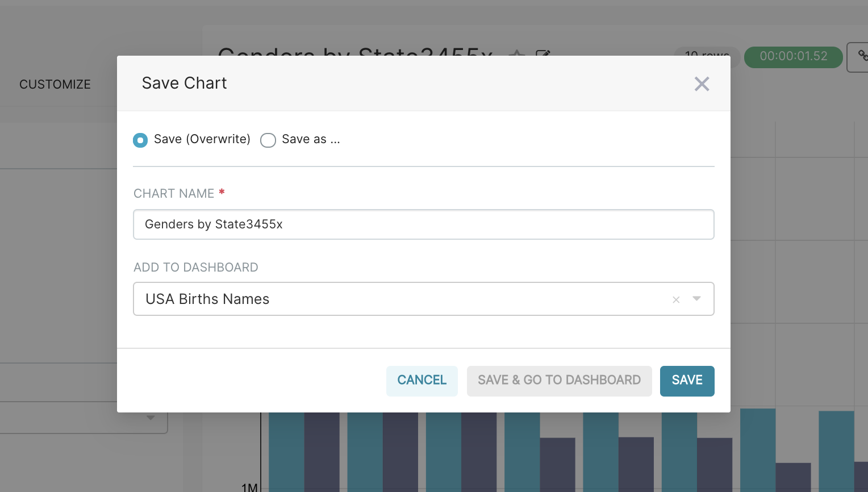Click the Save button
Image resolution: width=868 pixels, height=492 pixels.
coord(687,381)
